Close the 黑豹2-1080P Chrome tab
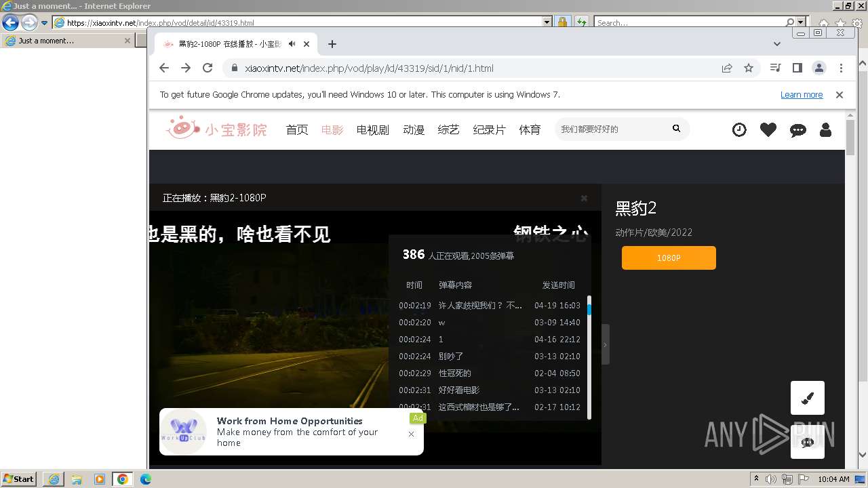This screenshot has height=488, width=868. [x=307, y=44]
